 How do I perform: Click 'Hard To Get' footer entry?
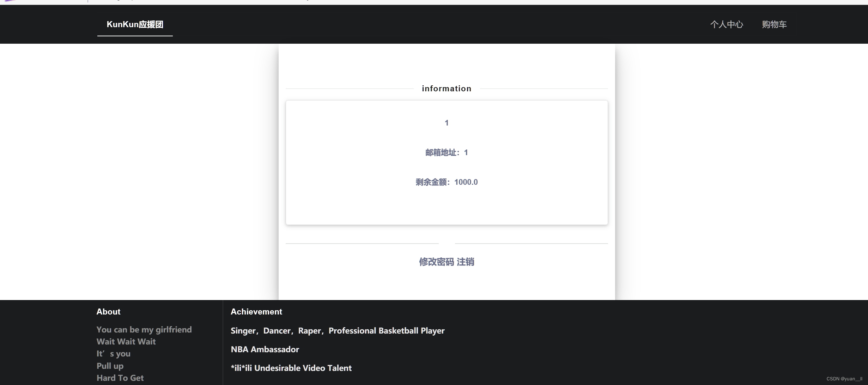(120, 378)
